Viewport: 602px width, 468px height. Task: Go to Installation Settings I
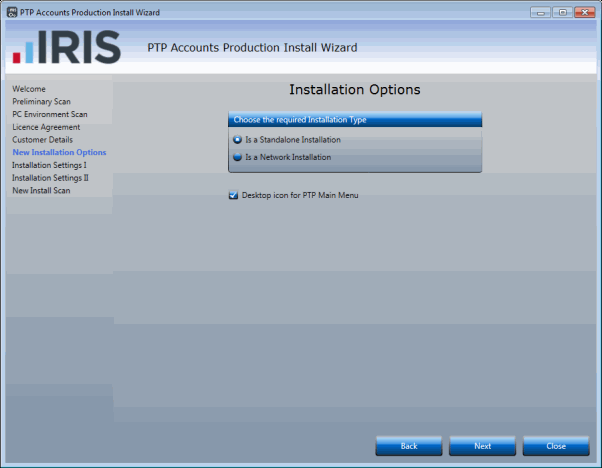[49, 165]
